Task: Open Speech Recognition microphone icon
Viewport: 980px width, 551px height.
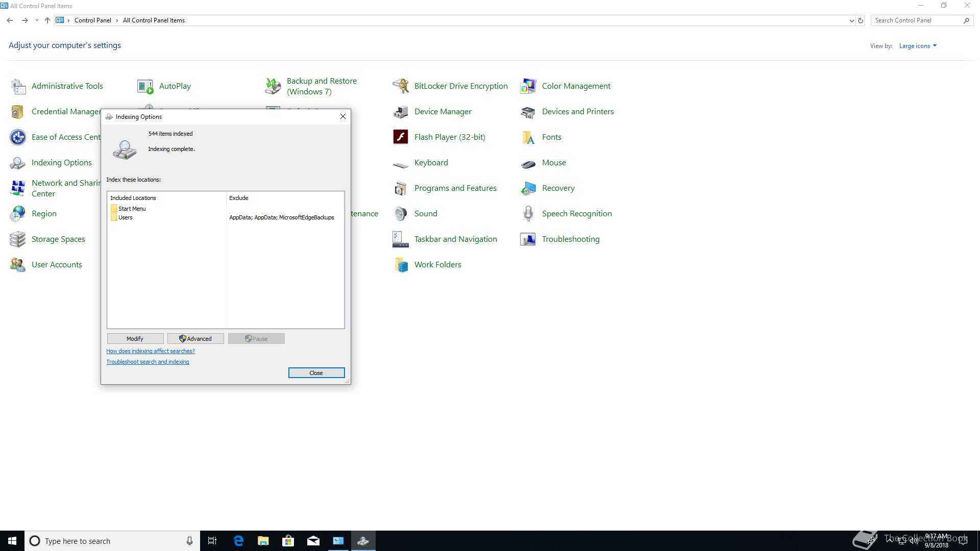Action: pyautogui.click(x=528, y=214)
